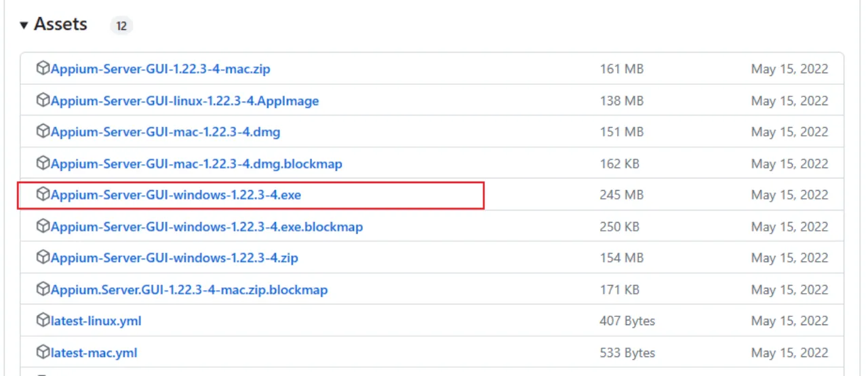The image size is (868, 376).
Task: Collapse the Assets section triangle
Action: 24,25
